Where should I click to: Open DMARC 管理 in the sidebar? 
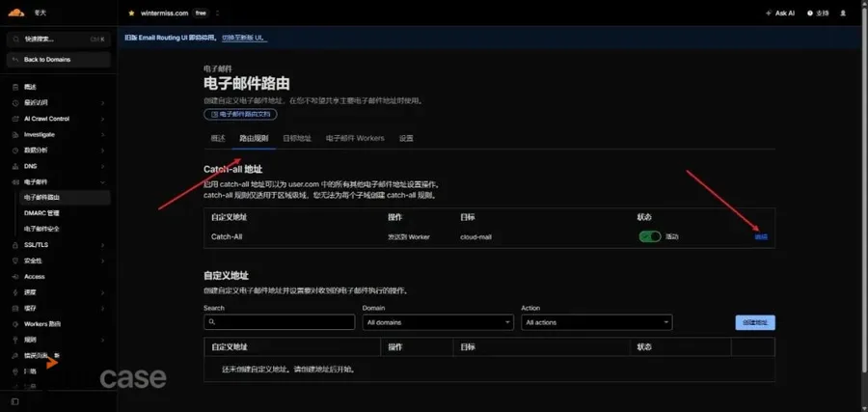pos(41,213)
